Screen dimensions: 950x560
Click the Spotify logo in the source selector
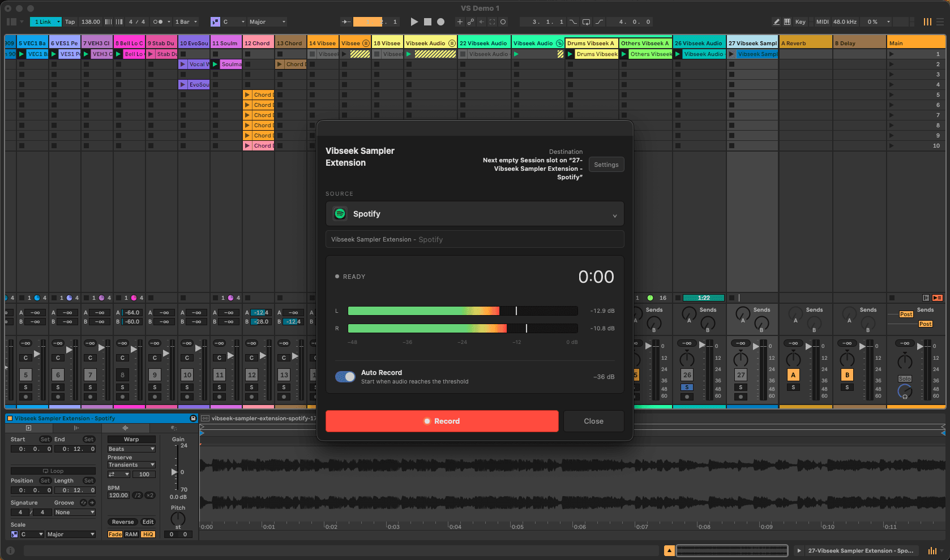340,214
